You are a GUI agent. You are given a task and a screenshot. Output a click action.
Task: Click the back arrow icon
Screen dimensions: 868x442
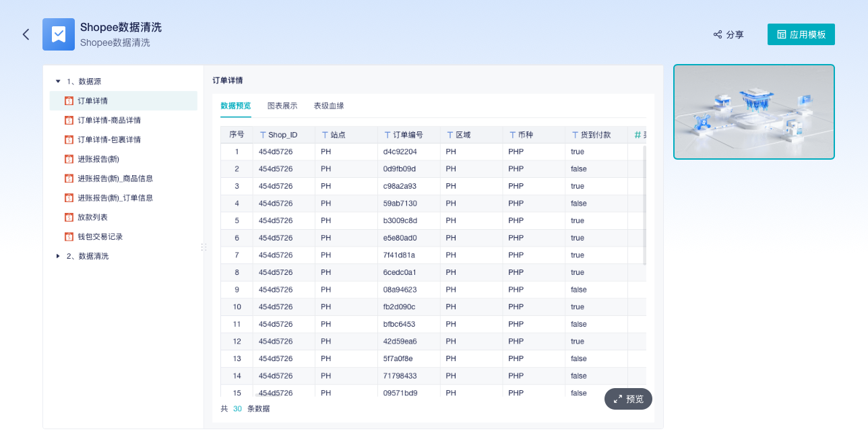[26, 34]
